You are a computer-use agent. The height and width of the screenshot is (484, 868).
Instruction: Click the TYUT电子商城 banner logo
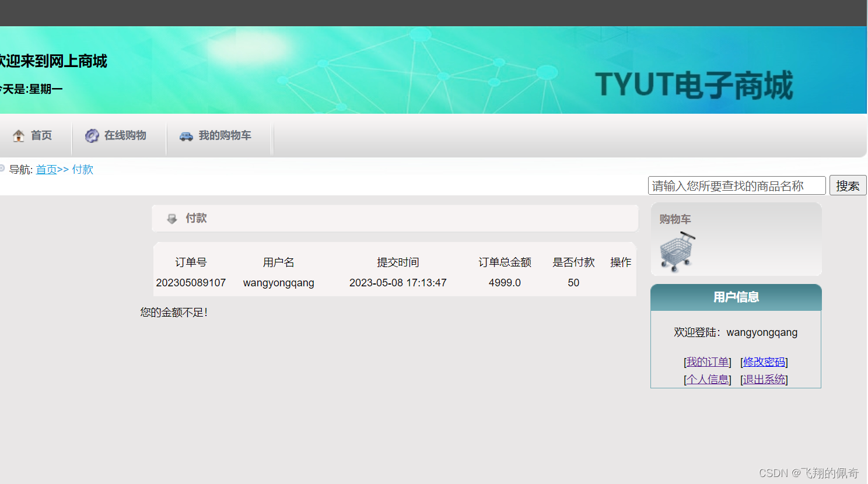694,85
